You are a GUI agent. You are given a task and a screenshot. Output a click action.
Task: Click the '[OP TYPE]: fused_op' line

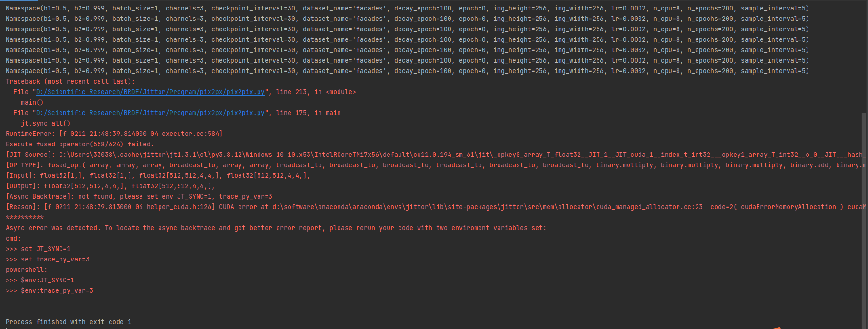coord(286,165)
